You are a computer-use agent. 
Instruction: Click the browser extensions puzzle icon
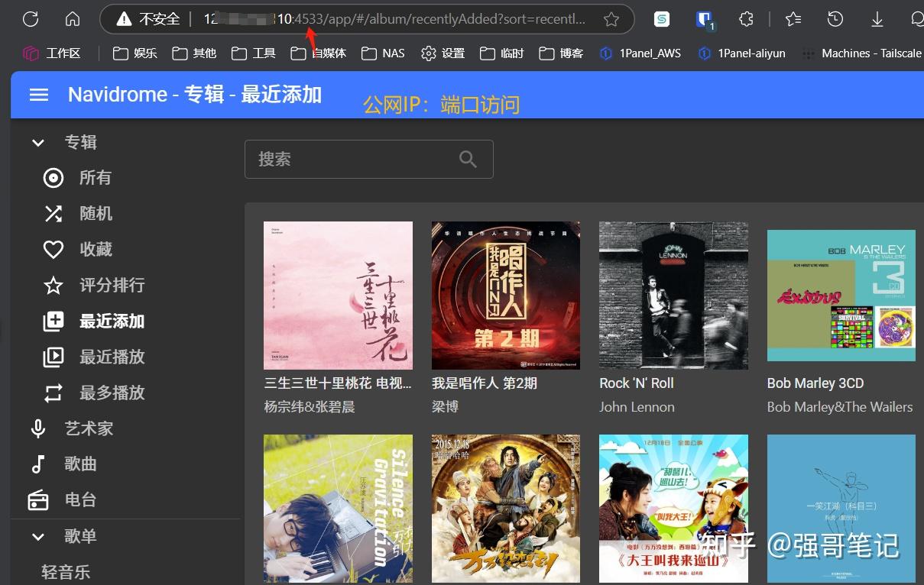[747, 18]
